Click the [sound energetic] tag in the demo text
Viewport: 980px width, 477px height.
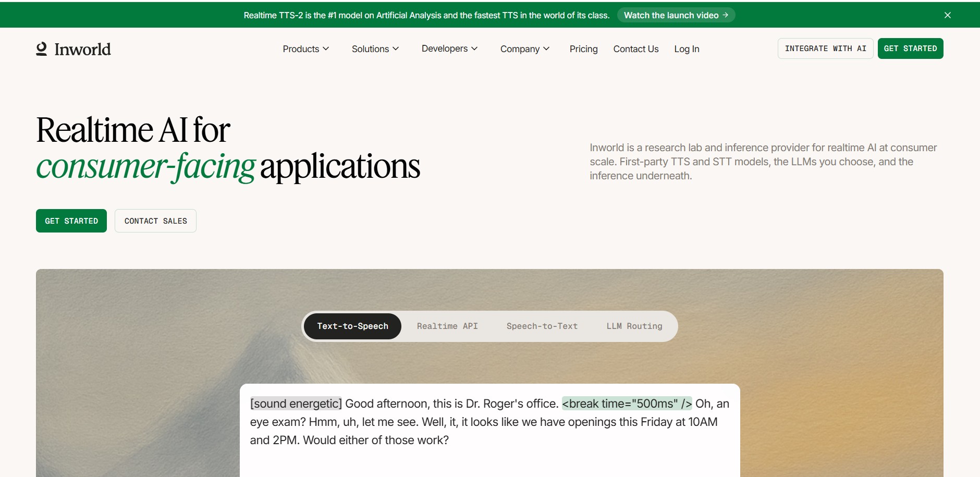pos(296,403)
